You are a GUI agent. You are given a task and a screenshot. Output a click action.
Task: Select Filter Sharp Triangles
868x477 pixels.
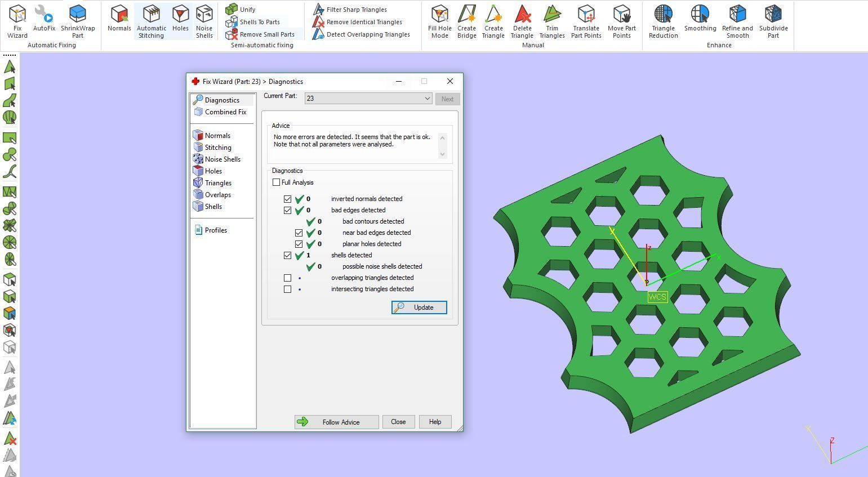coord(350,10)
